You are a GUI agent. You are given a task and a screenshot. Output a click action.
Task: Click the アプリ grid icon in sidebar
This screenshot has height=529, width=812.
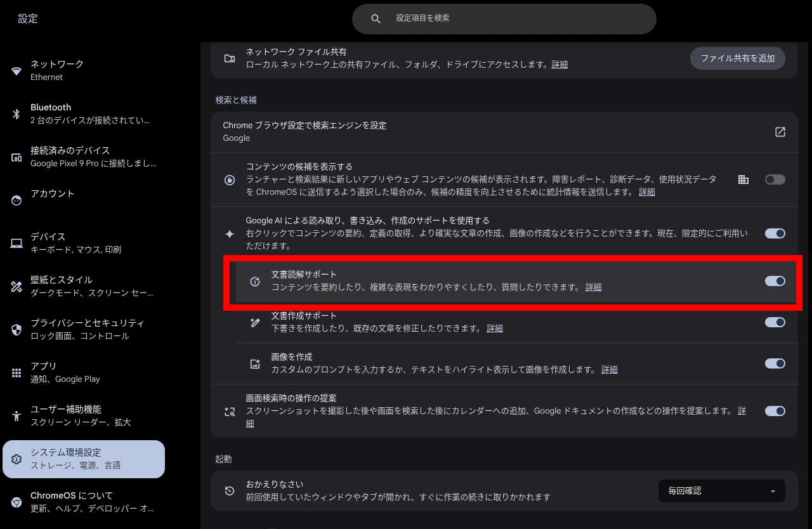click(x=16, y=372)
